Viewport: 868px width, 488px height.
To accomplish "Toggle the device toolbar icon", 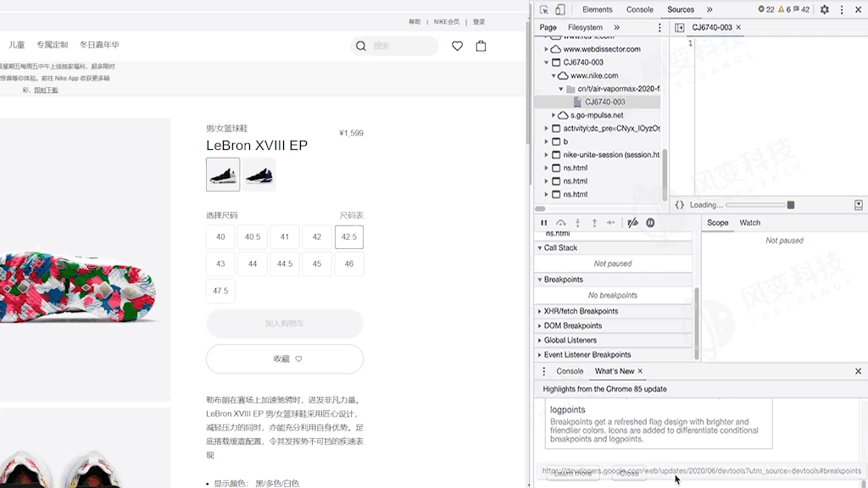I will (560, 9).
